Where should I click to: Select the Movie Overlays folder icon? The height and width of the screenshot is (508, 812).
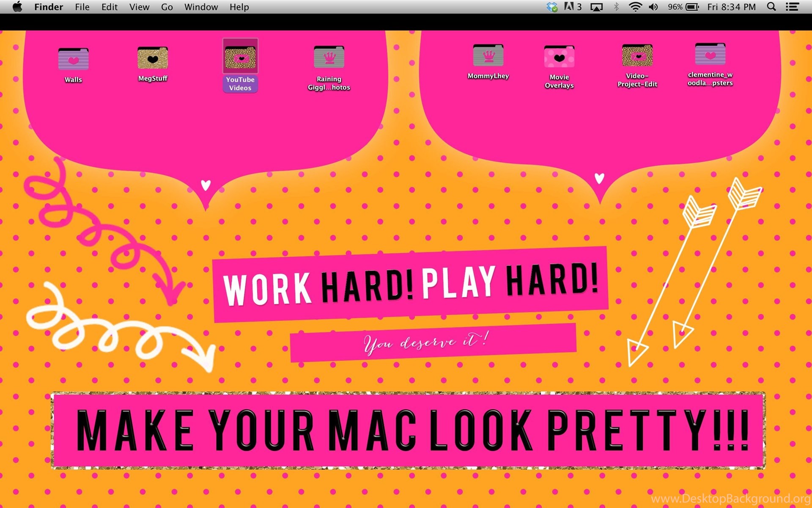point(559,56)
